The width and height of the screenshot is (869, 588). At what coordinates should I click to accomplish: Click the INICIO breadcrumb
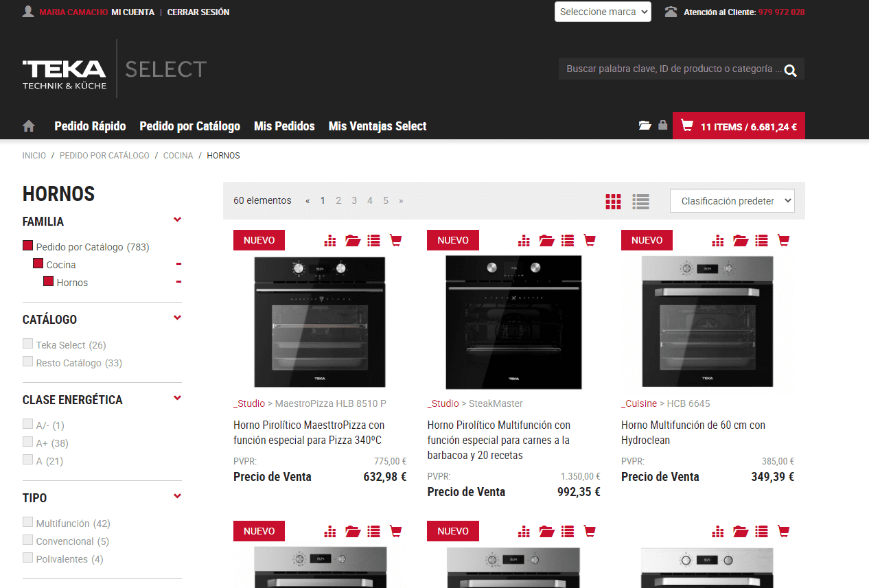[x=34, y=156]
